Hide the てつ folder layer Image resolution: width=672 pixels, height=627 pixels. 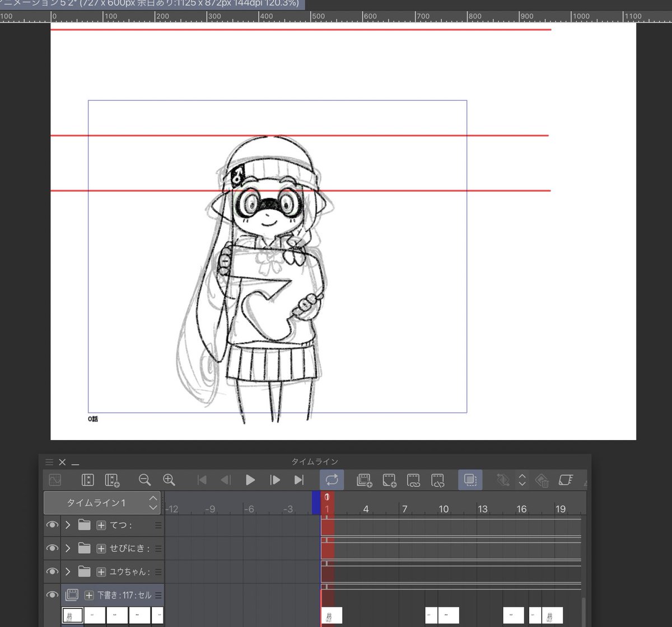coord(52,525)
